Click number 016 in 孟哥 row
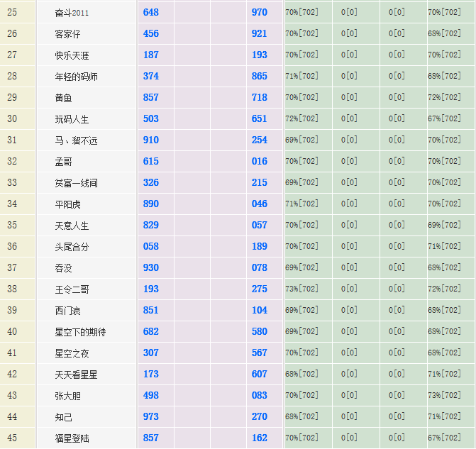The width and height of the screenshot is (476, 449). (259, 161)
